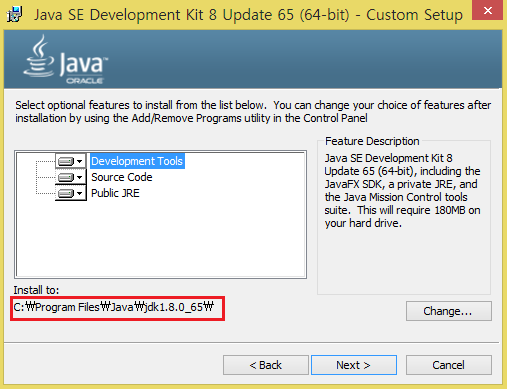Close the Custom Setup window
The height and width of the screenshot is (389, 507).
pos(487,11)
